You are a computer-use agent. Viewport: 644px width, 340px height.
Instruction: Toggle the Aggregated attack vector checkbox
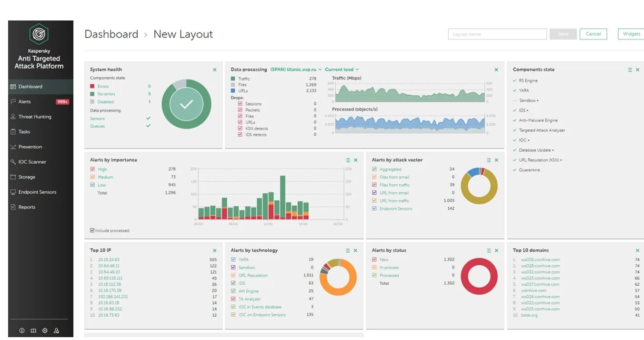click(x=374, y=169)
